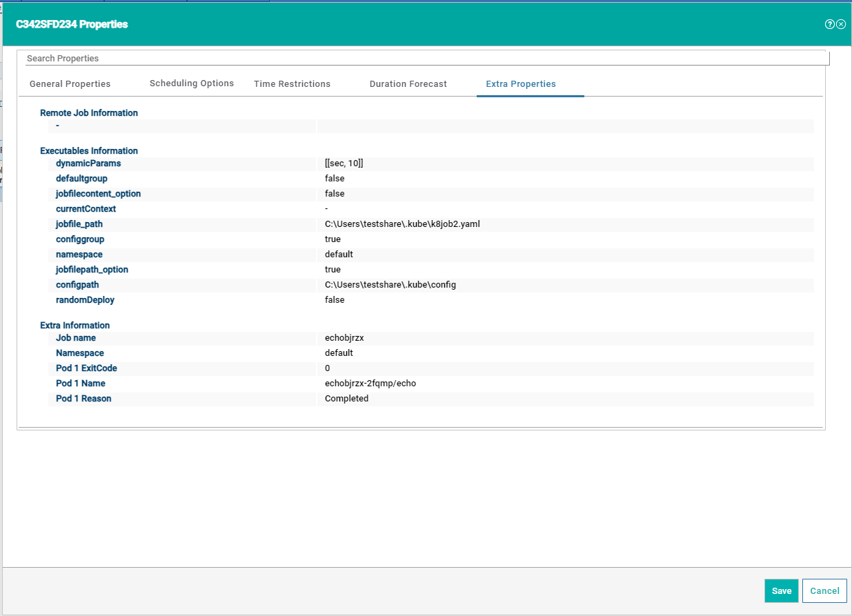Viewport: 852px width, 616px height.
Task: Open help via the question mark icon
Action: [x=829, y=23]
